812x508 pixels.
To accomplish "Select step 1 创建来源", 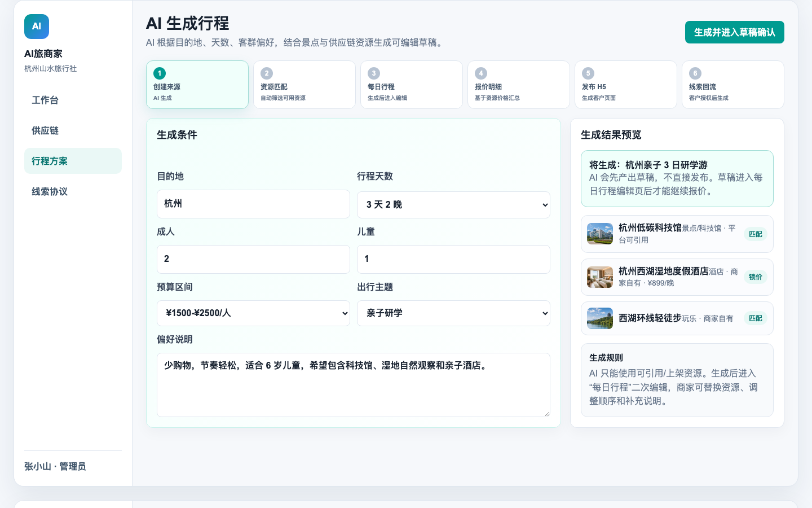I will (x=197, y=85).
